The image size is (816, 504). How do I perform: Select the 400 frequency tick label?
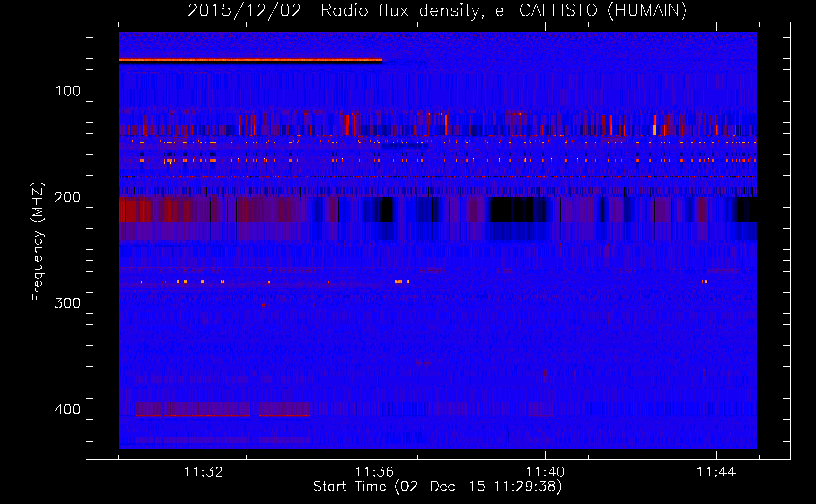click(x=68, y=409)
